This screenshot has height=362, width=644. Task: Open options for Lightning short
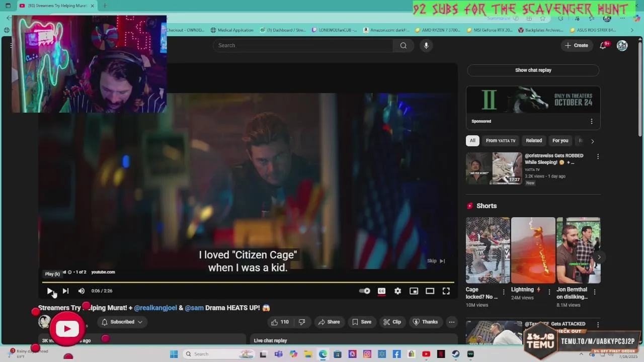549,292
